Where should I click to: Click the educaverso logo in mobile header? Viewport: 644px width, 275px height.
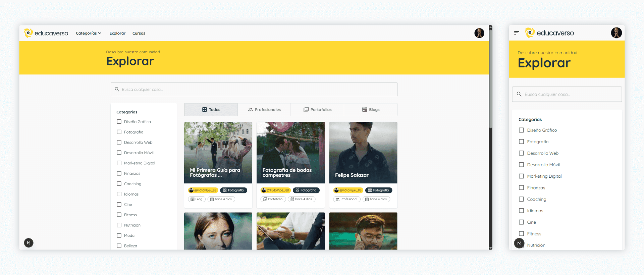(549, 33)
